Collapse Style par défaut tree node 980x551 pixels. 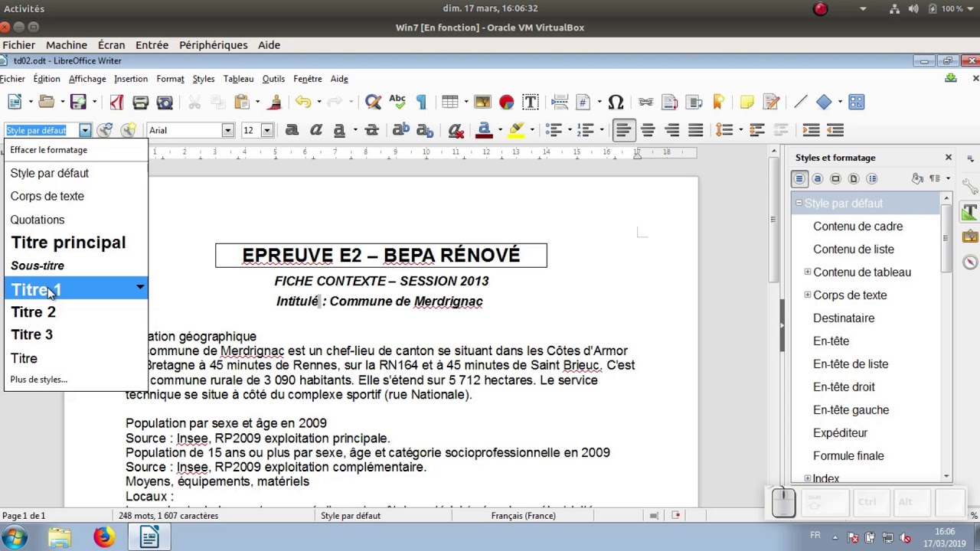[x=799, y=203]
